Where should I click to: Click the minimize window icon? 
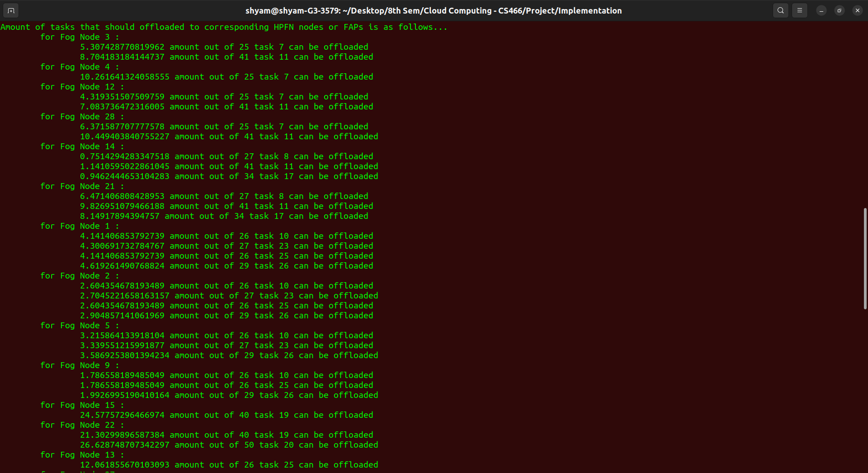pyautogui.click(x=821, y=10)
